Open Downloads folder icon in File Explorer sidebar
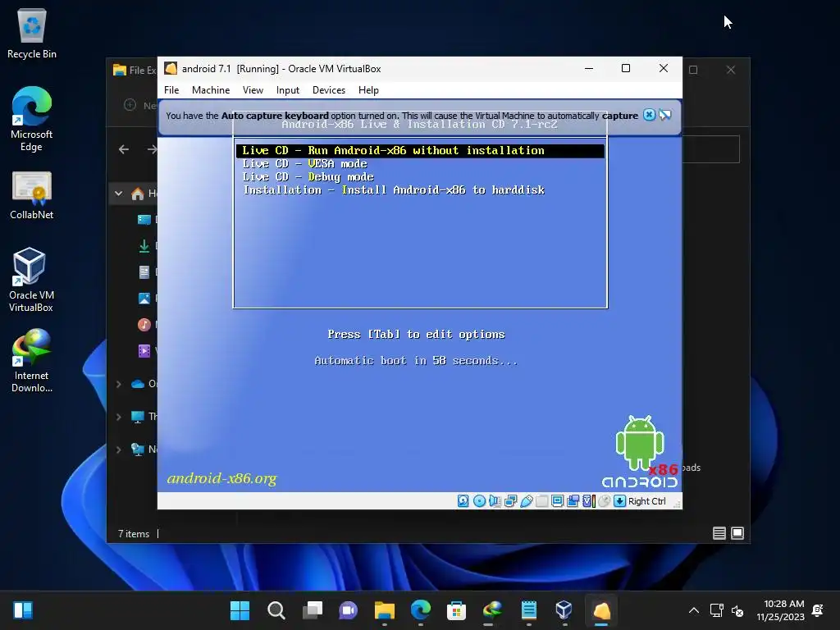This screenshot has width=840, height=630. point(144,246)
